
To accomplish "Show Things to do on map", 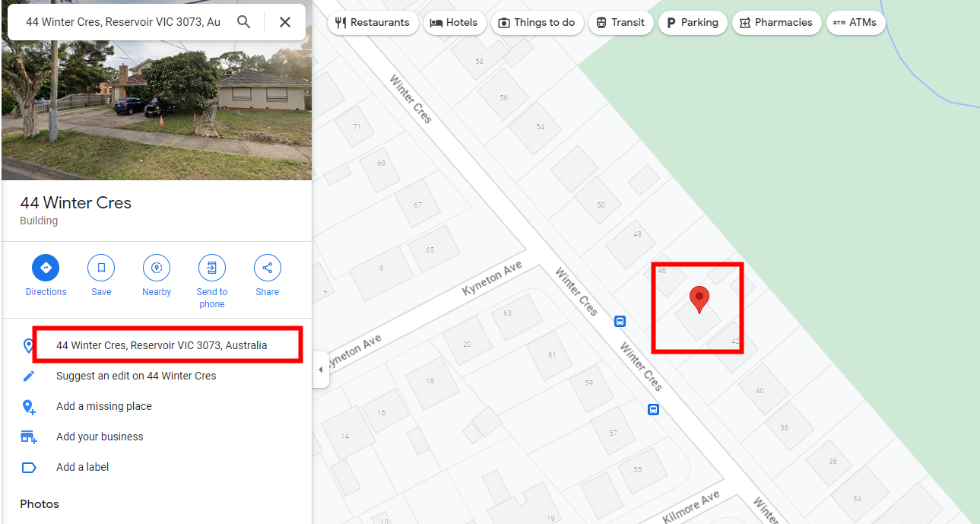I will [x=537, y=23].
